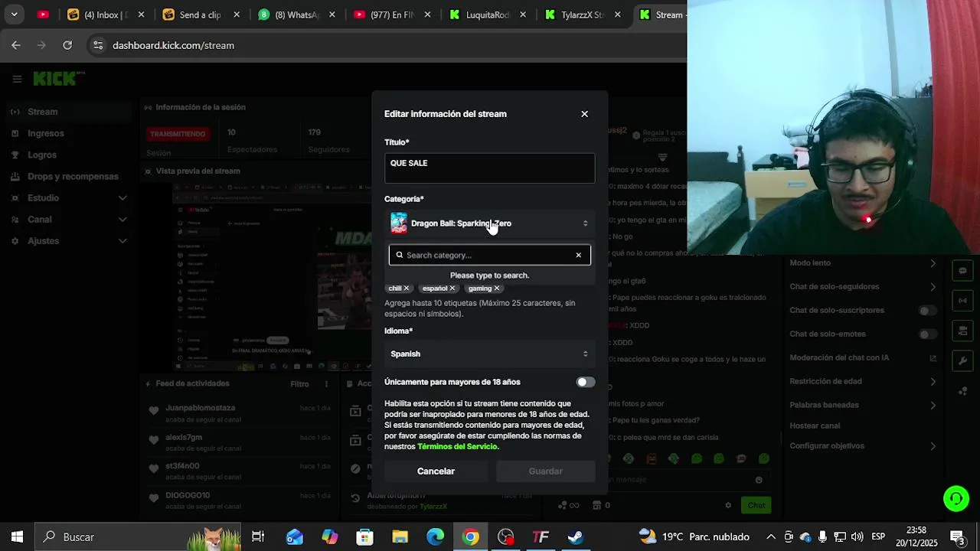Click the Título field containing QUE SALE
Image resolution: width=980 pixels, height=551 pixels.
(490, 168)
